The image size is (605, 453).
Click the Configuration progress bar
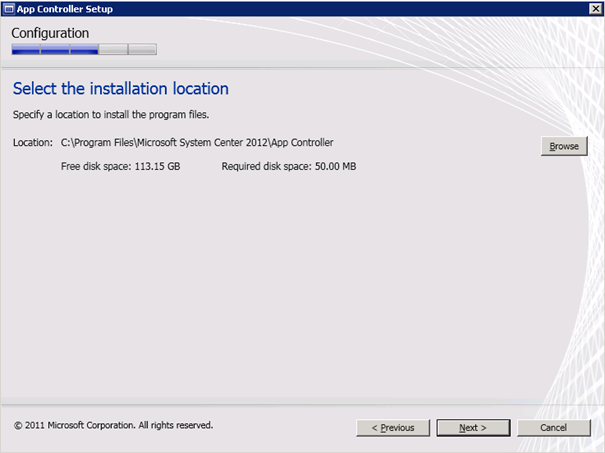[84, 49]
